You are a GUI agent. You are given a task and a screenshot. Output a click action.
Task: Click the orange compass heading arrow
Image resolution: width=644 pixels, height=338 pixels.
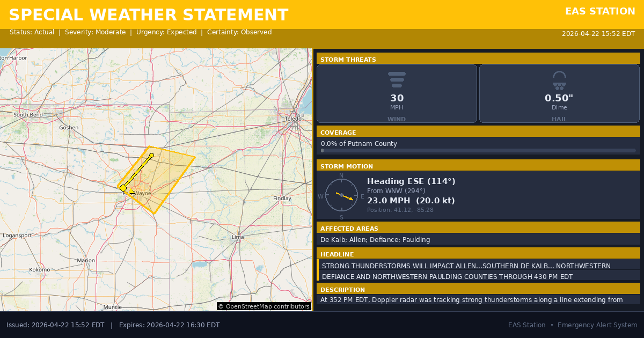click(345, 196)
